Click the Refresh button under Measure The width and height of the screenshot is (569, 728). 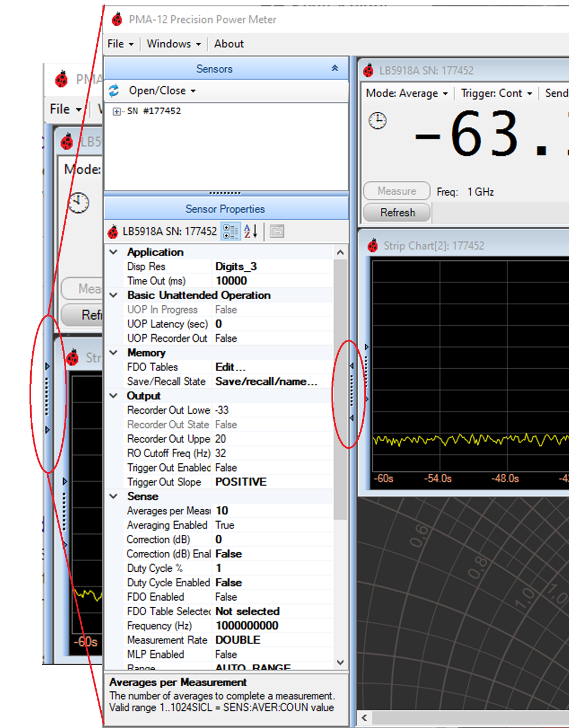[397, 212]
